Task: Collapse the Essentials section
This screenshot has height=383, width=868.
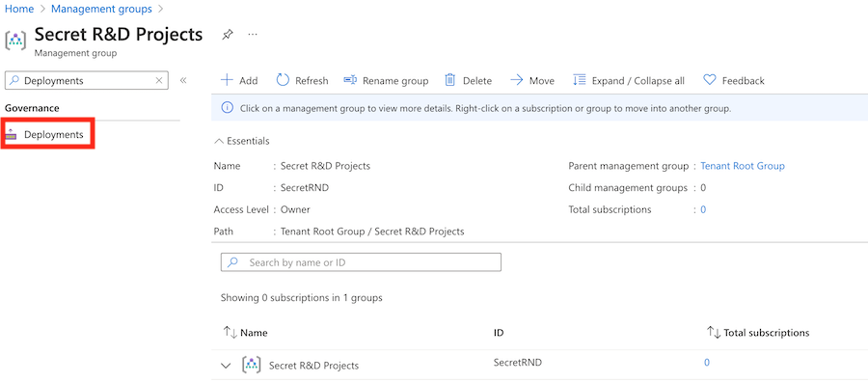Action: 242,141
